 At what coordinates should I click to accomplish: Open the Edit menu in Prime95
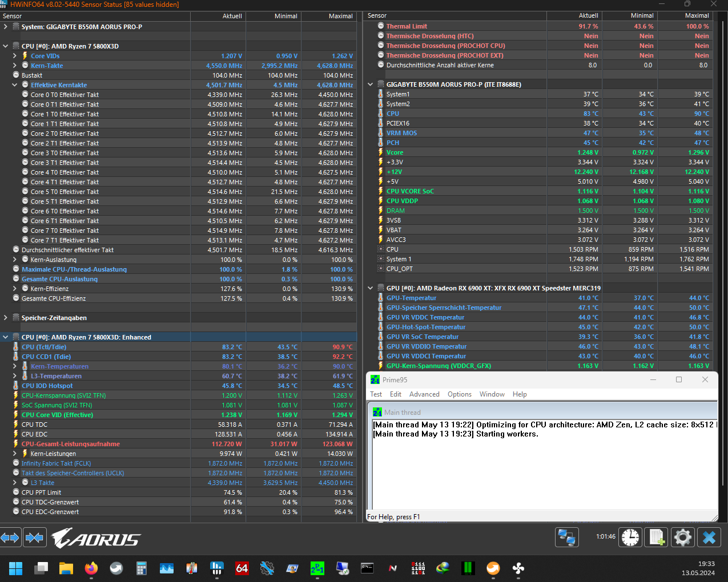(396, 394)
